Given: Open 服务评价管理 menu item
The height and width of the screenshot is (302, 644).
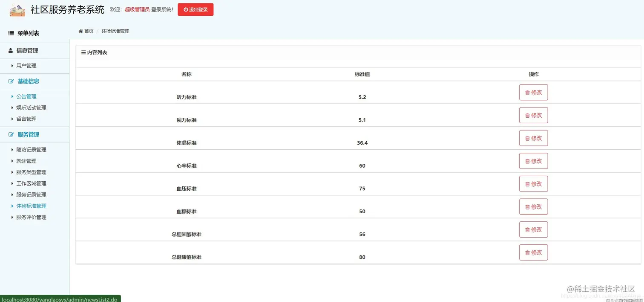Looking at the screenshot, I should [x=32, y=217].
